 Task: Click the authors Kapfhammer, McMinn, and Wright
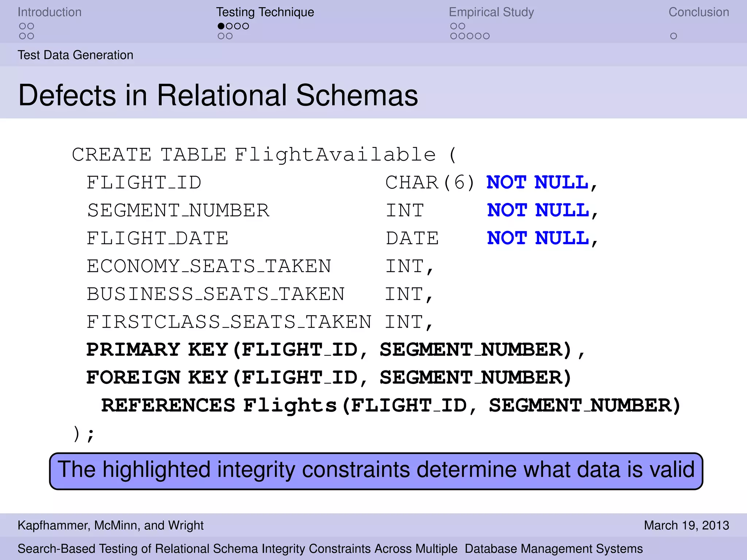tap(111, 525)
